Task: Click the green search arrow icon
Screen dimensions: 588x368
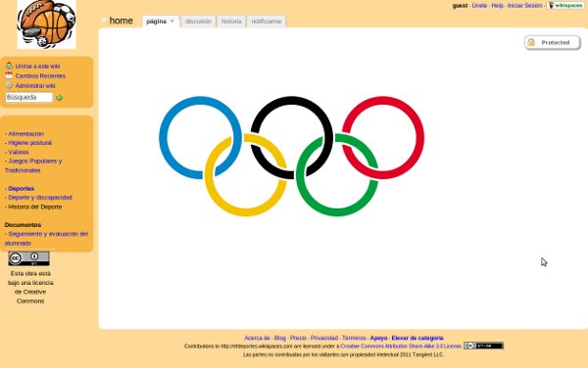Action: pos(59,98)
